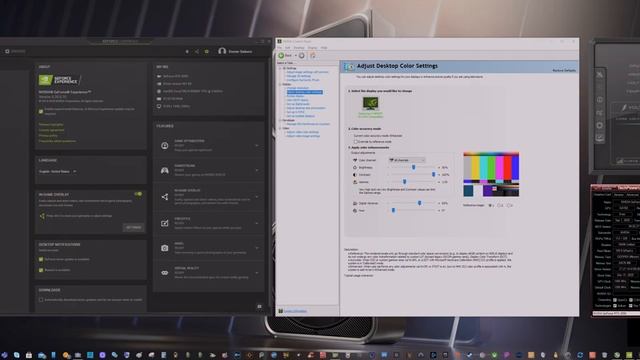This screenshot has height=360, width=640.
Task: Click Restore Defaults link
Action: (x=564, y=70)
